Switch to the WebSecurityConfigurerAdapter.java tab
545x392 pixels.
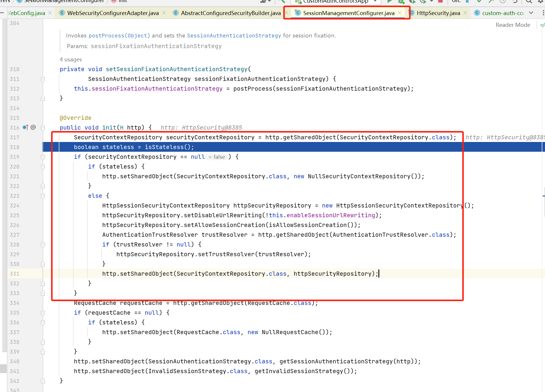tap(113, 13)
